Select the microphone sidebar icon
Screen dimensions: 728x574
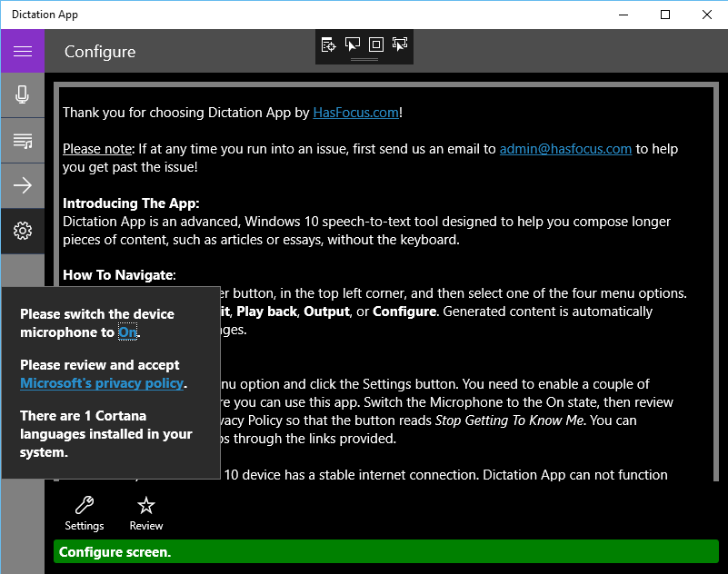coord(22,94)
